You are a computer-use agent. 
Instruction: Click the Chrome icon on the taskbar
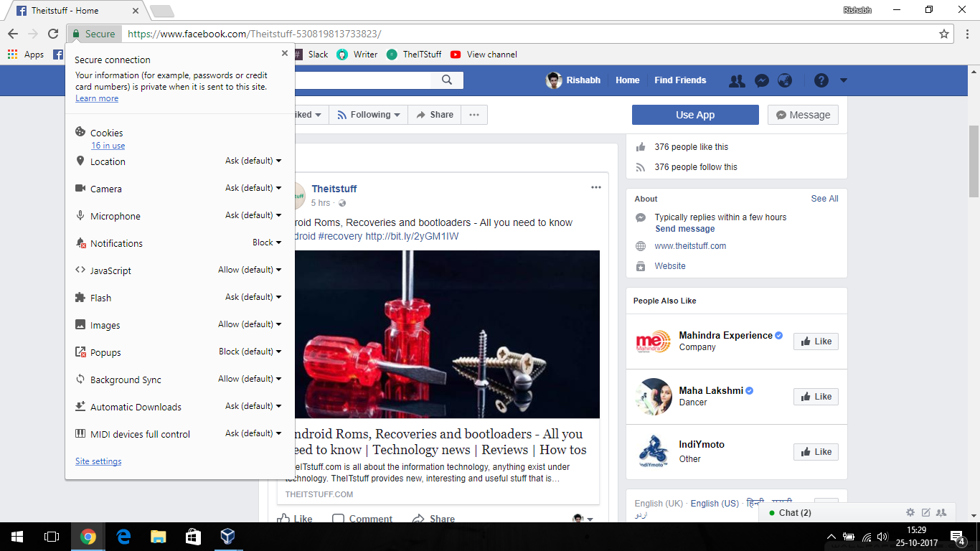[88, 536]
